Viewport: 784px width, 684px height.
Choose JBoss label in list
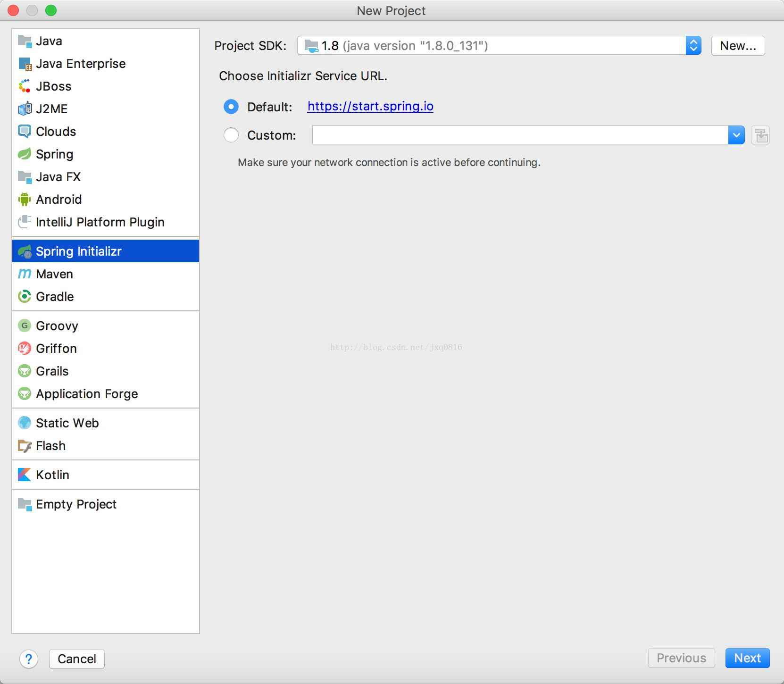tap(54, 86)
